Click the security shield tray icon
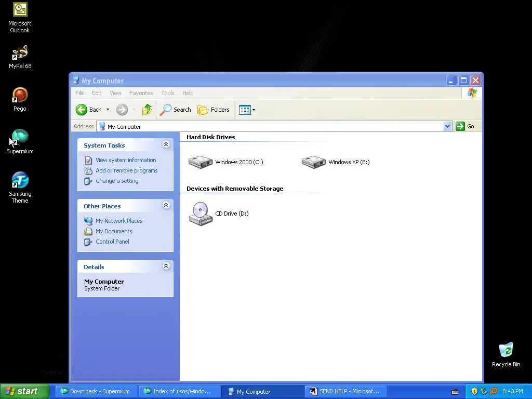 pyautogui.click(x=474, y=391)
